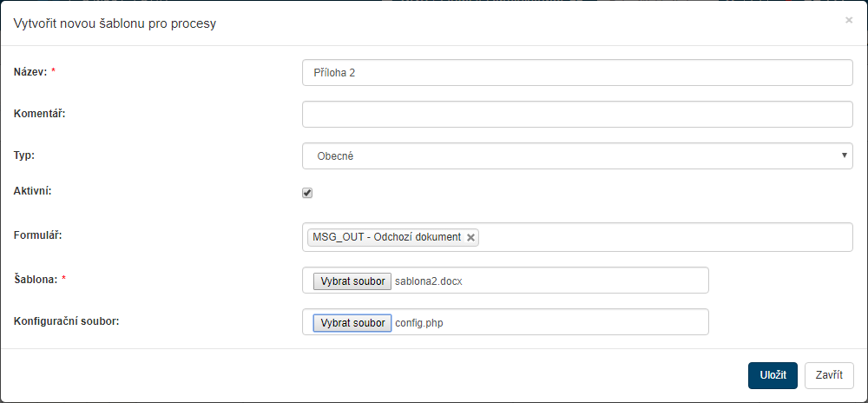Click the Zavřít button
This screenshot has width=868, height=403.
(829, 375)
